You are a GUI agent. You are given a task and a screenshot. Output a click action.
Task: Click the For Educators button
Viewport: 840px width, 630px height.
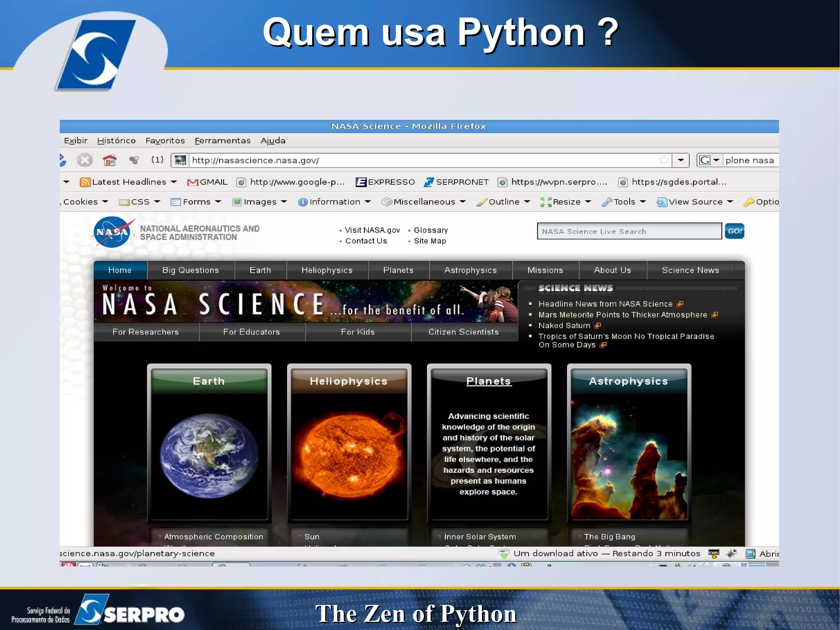(x=252, y=332)
